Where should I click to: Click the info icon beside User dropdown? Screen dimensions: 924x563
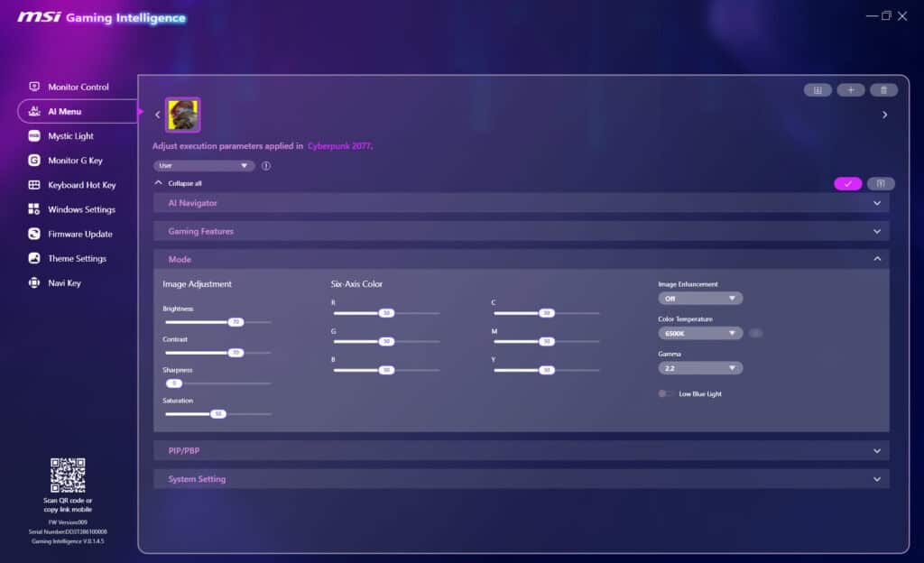[x=266, y=166]
